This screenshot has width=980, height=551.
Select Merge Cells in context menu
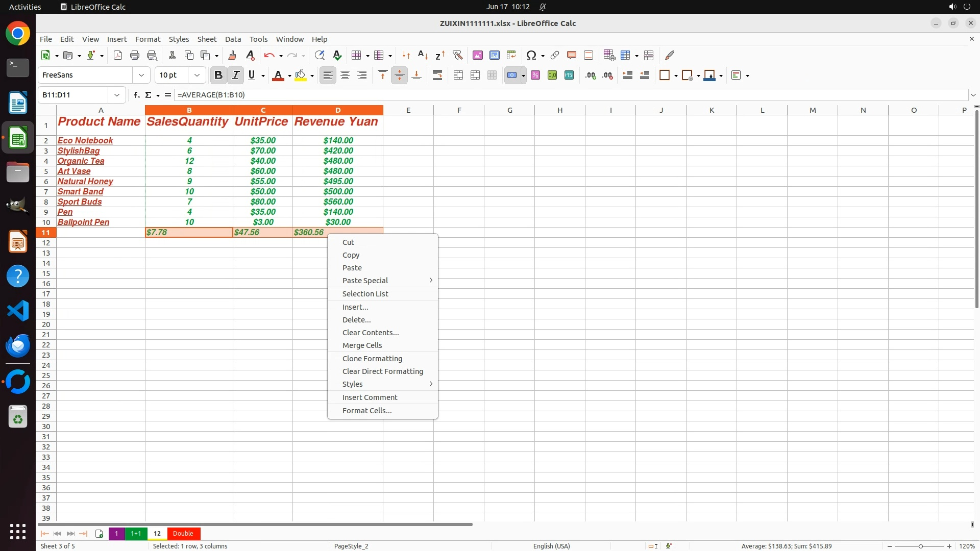pos(362,345)
